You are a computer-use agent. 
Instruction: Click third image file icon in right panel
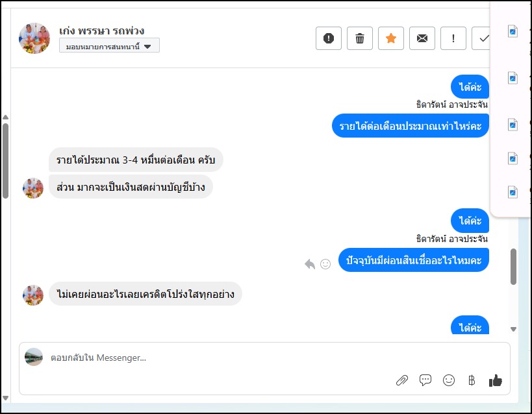pos(513,125)
